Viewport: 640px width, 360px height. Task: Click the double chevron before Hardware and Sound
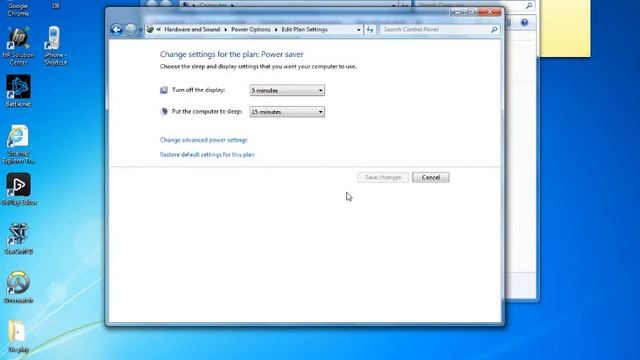(x=159, y=29)
